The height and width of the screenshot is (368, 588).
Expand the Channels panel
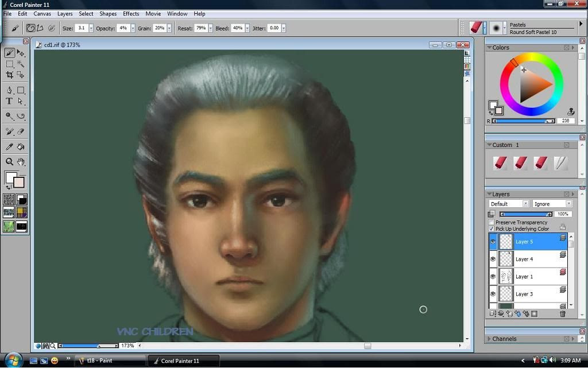(489, 339)
